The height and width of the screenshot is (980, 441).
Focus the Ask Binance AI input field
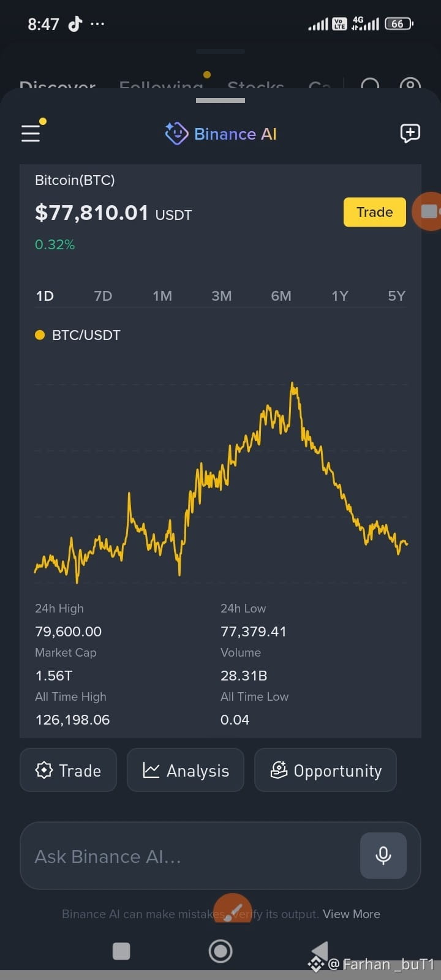190,856
